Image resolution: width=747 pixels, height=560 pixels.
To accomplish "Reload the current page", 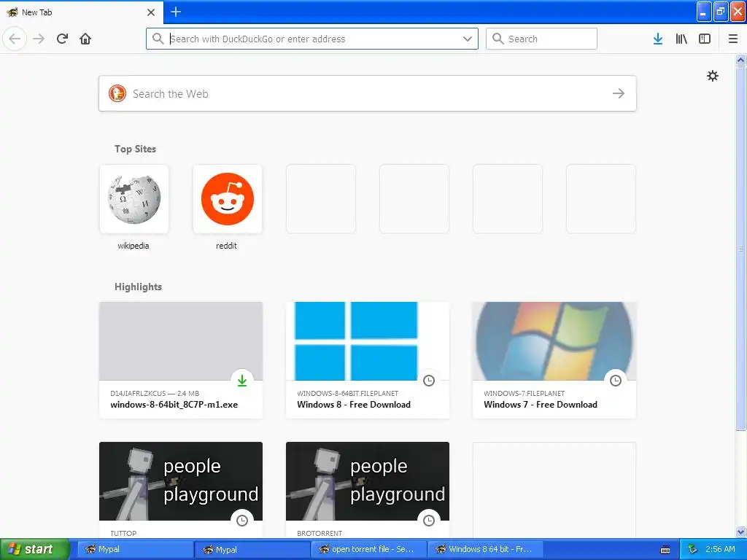I will click(x=62, y=39).
